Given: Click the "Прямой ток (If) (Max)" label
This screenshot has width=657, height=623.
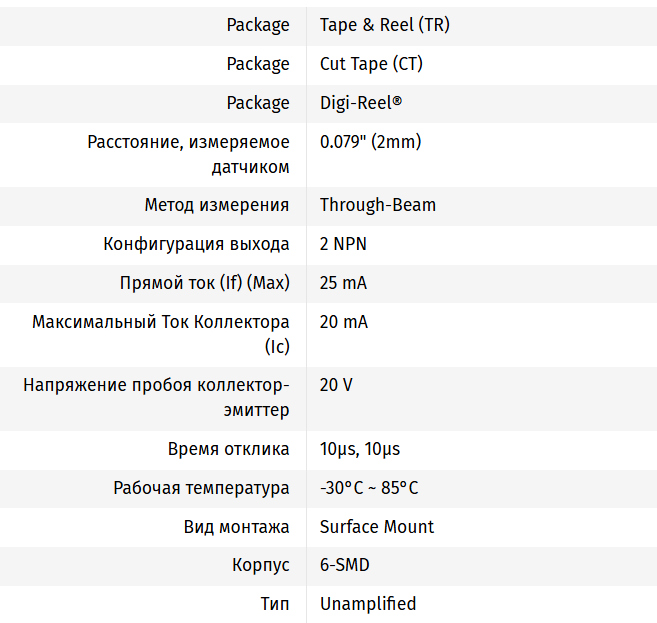Looking at the screenshot, I should coord(204,283).
